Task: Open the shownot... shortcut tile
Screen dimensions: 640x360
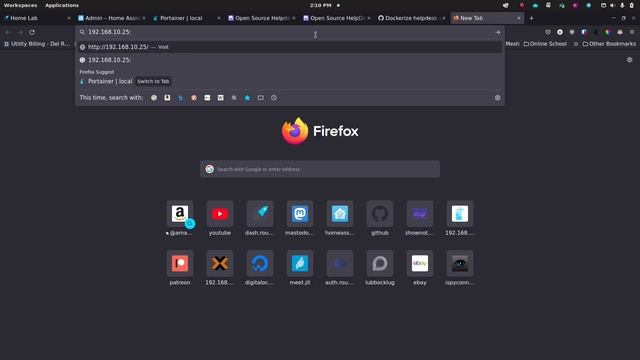Action: (420, 214)
